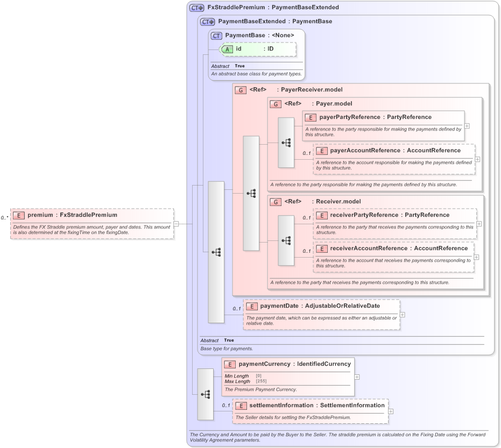501x448 pixels.
Task: Select 'FxStraddlePremium : PaymentBaseExtended' title
Action: tap(273, 8)
